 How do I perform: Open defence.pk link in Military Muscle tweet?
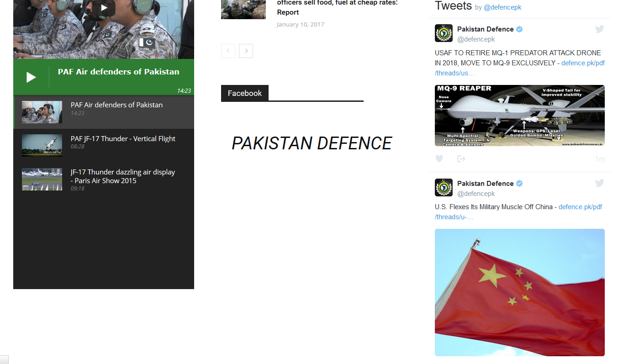518,212
